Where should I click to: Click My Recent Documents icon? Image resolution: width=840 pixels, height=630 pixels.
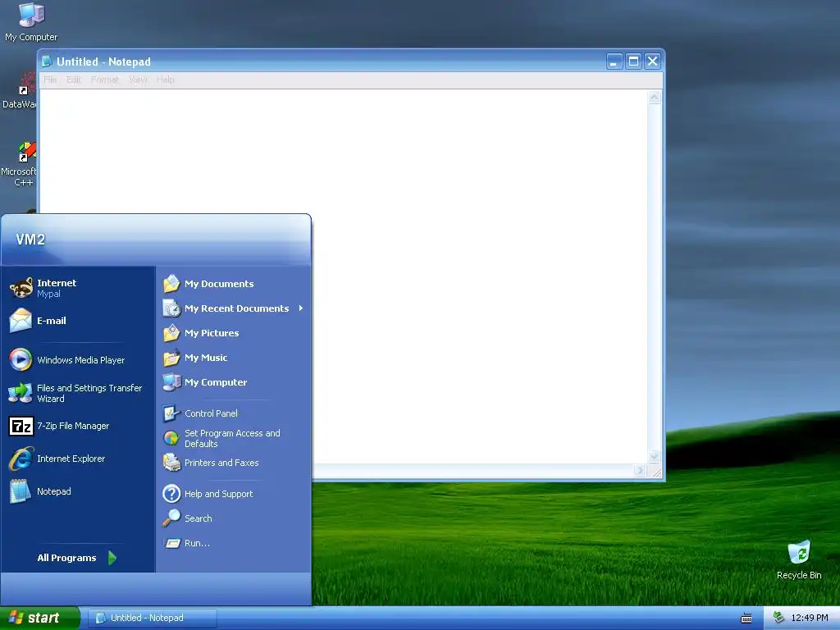171,308
